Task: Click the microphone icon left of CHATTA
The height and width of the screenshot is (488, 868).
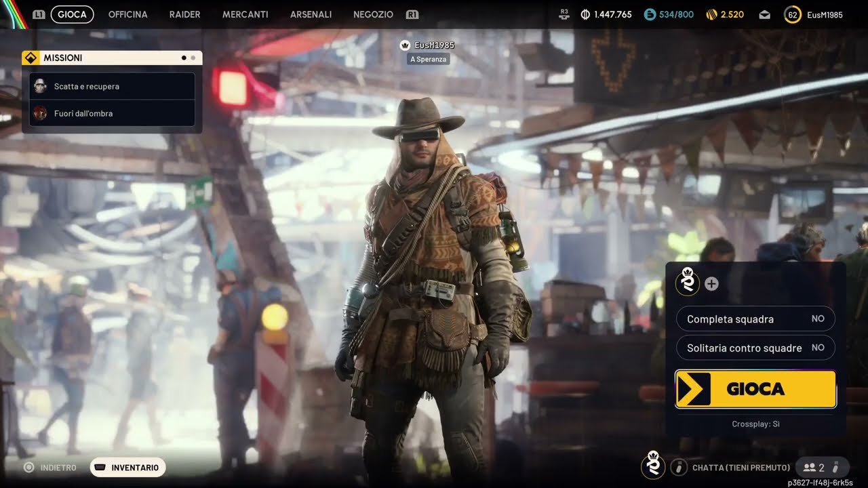Action: (x=679, y=467)
